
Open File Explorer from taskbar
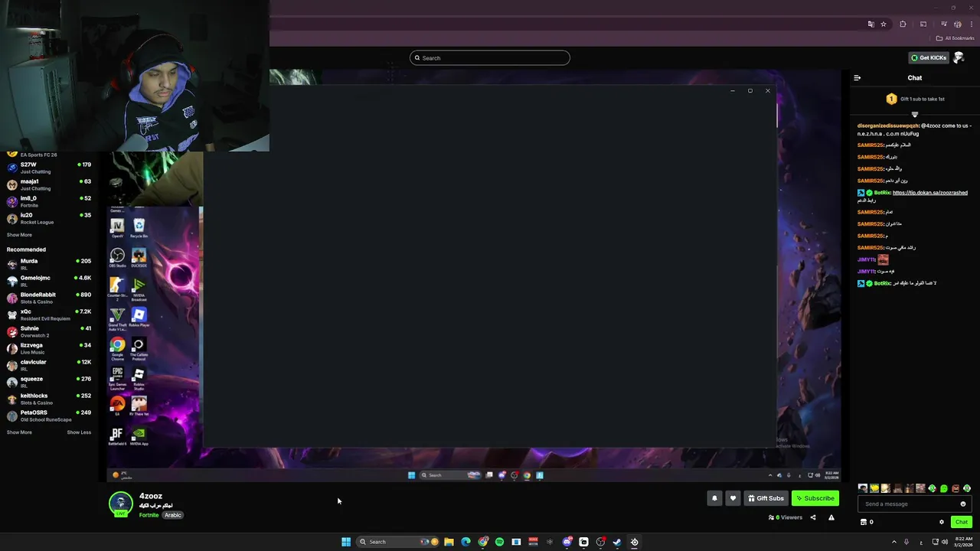point(449,542)
